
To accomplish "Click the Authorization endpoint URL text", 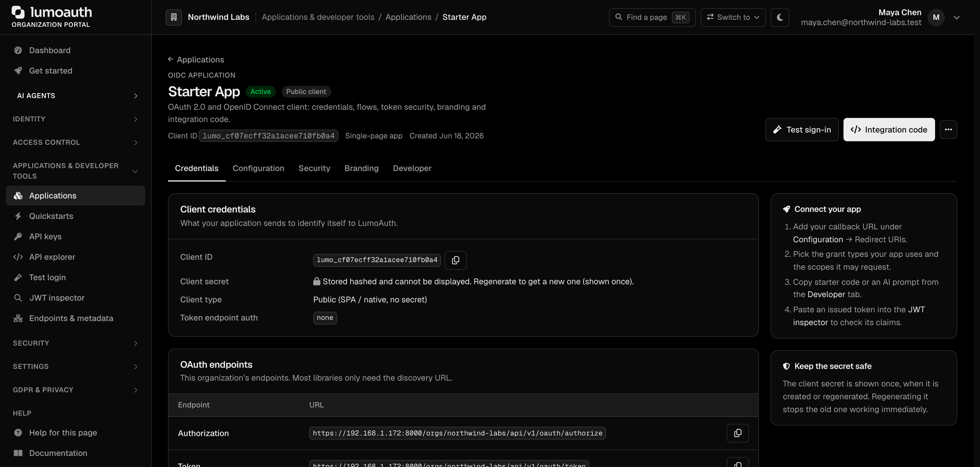I will [x=457, y=433].
